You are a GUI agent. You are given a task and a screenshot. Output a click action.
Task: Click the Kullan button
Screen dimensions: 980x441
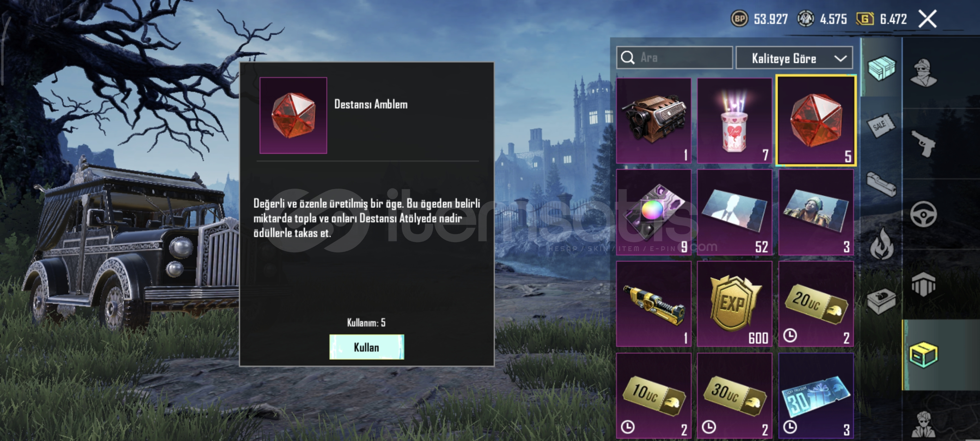pyautogui.click(x=367, y=347)
